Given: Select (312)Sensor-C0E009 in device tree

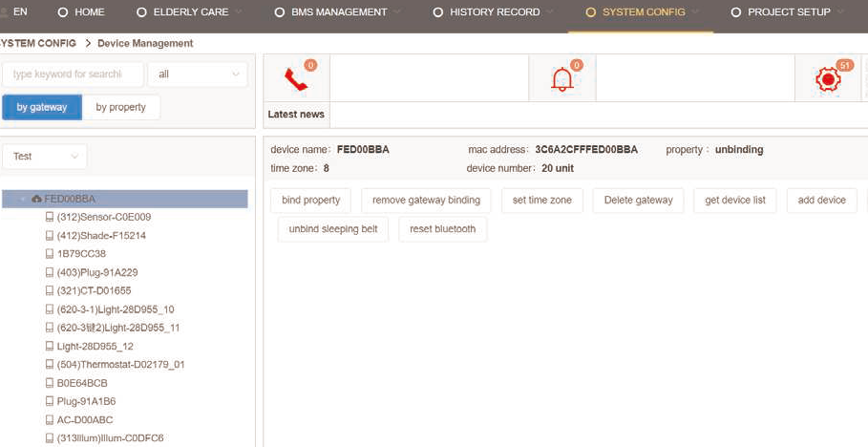Looking at the screenshot, I should [x=103, y=217].
